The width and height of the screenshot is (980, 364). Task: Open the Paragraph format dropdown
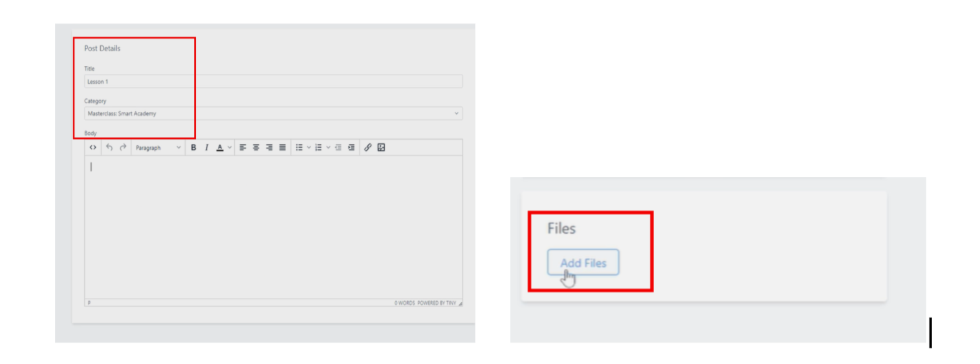pos(158,148)
